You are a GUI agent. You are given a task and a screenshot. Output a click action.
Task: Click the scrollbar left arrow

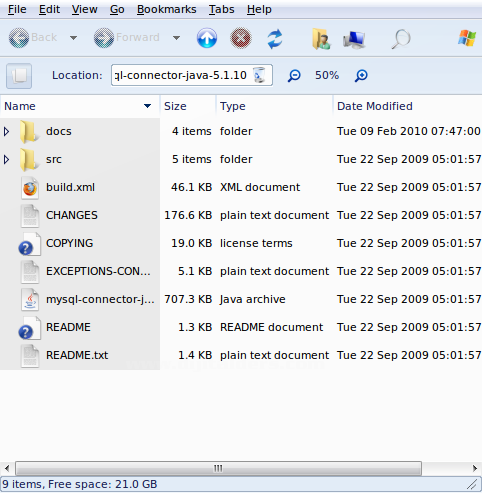click(x=7, y=469)
